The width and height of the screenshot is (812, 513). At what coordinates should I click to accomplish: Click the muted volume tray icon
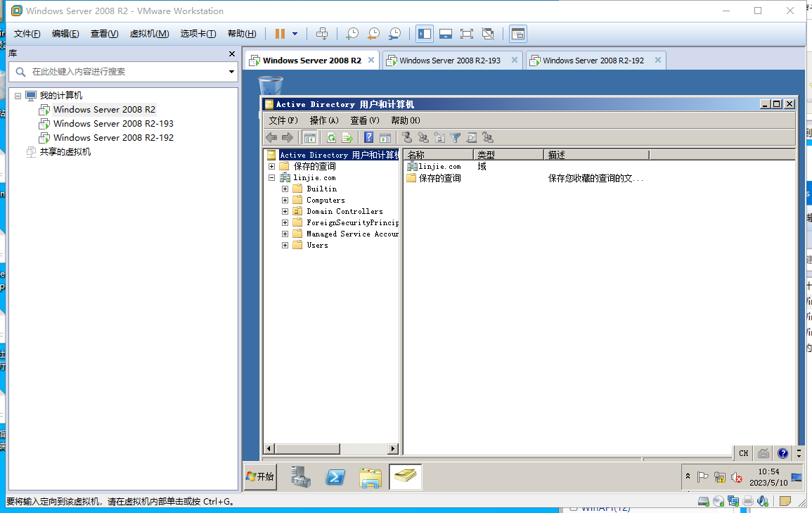tap(736, 477)
